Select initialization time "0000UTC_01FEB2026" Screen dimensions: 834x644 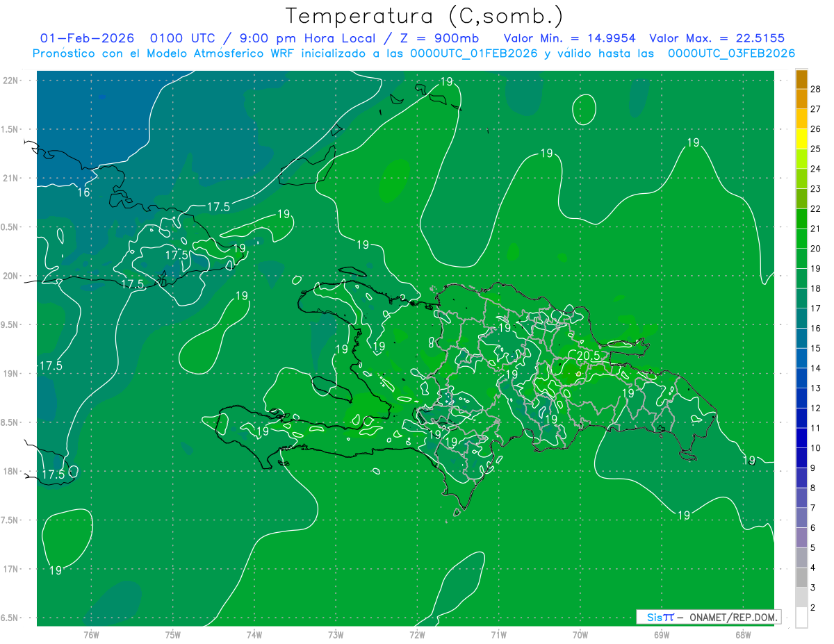[x=475, y=53]
